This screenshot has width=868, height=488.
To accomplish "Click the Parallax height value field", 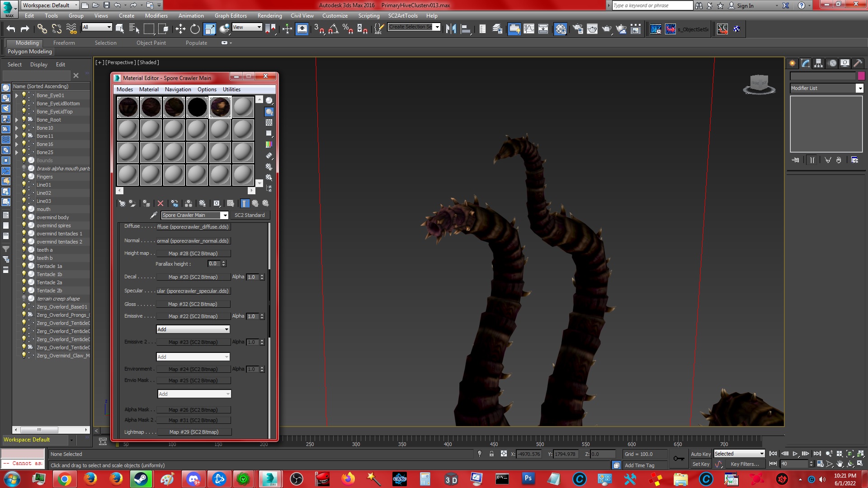I will 213,264.
